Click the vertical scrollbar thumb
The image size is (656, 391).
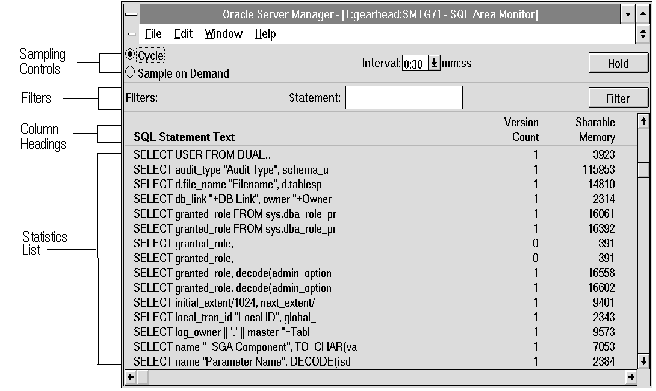tap(643, 170)
